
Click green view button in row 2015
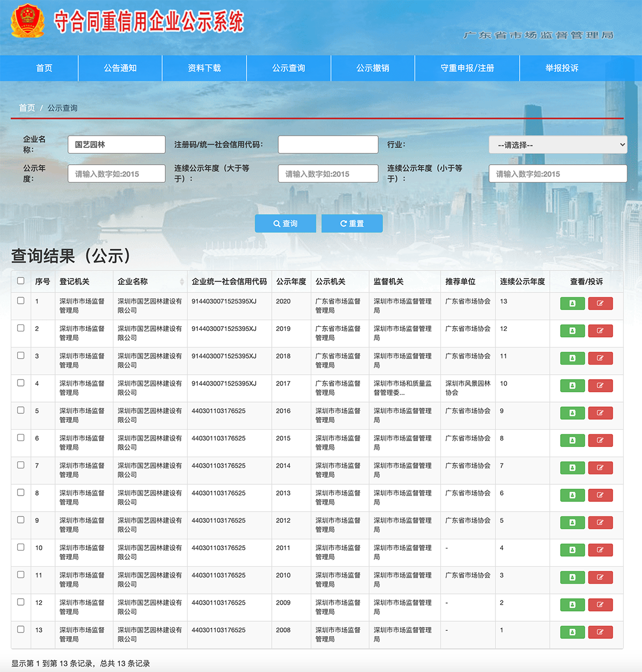click(572, 441)
